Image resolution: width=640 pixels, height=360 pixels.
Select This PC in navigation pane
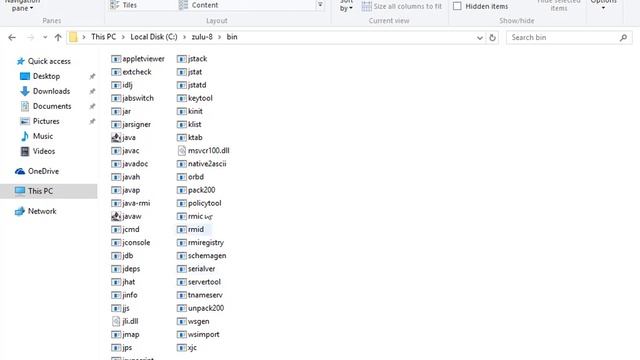point(49,191)
